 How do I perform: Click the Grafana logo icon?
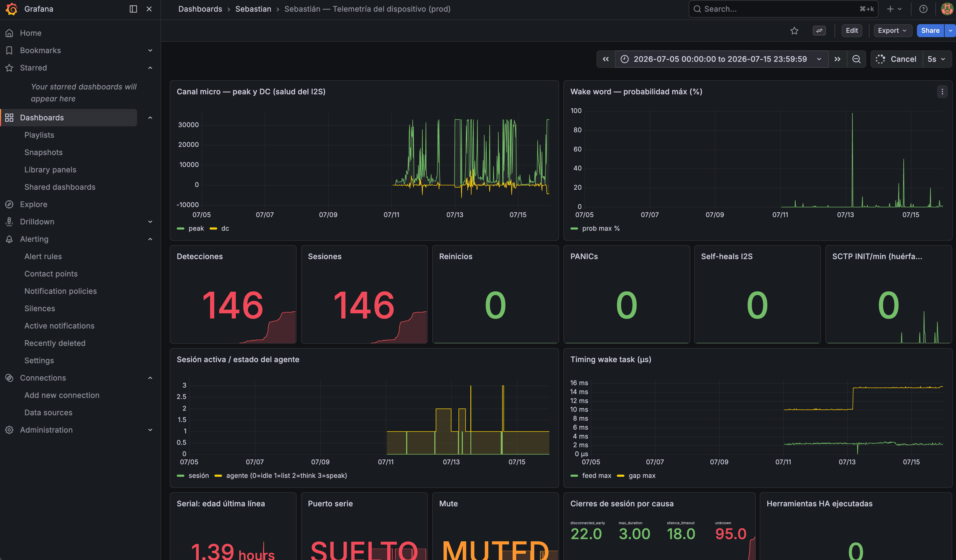coord(12,9)
